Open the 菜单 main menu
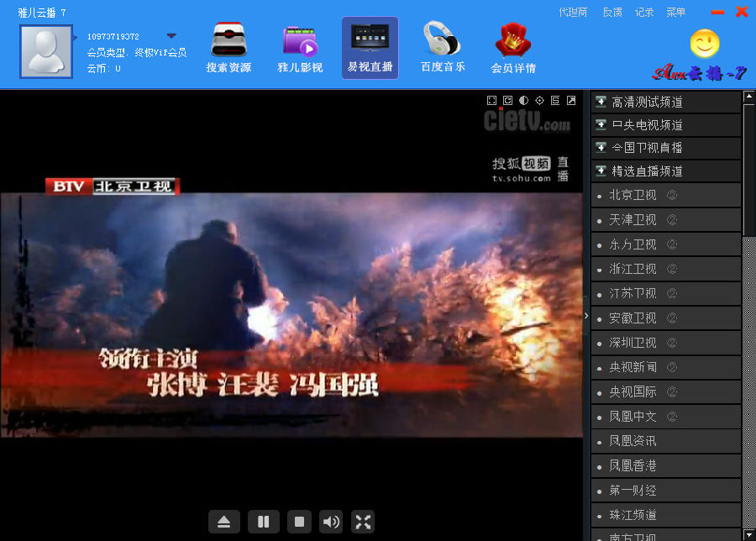This screenshot has width=756, height=541. coord(675,13)
